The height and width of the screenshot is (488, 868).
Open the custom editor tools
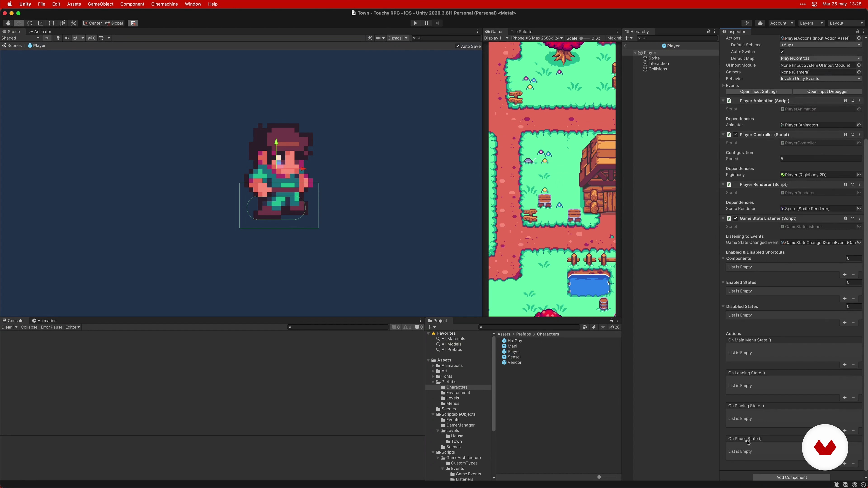click(x=73, y=23)
